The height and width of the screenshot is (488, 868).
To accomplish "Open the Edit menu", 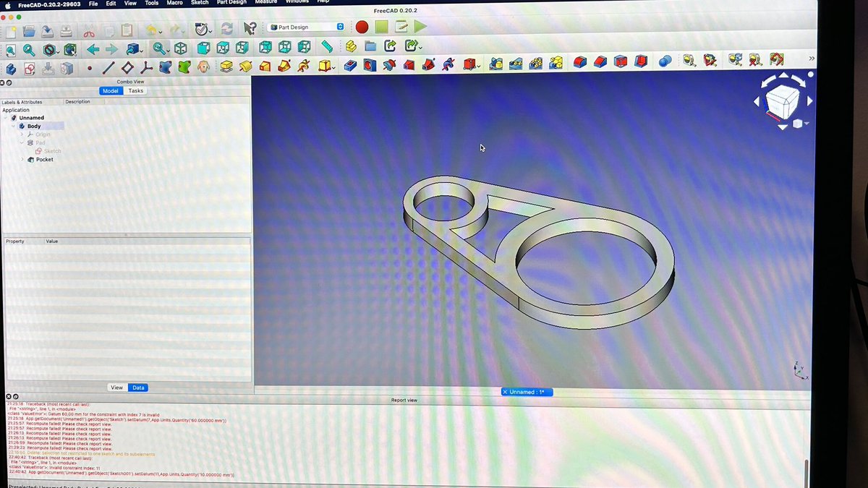I will click(x=111, y=4).
